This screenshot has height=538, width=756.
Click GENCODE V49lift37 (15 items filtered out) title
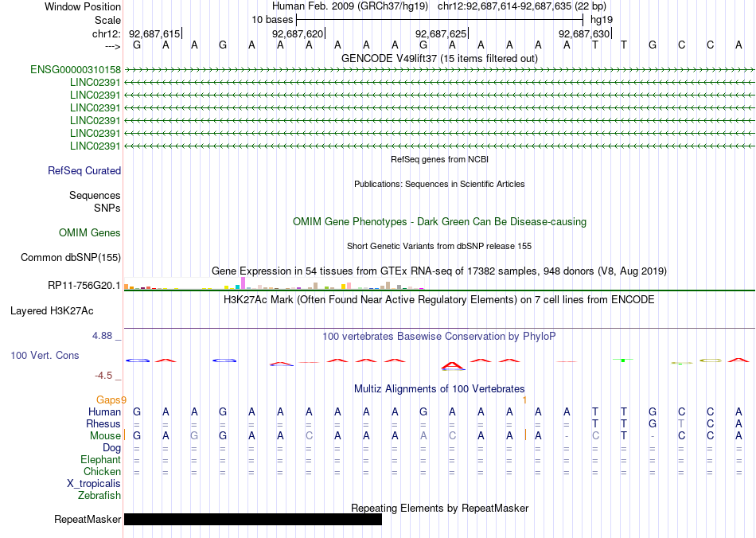point(440,58)
